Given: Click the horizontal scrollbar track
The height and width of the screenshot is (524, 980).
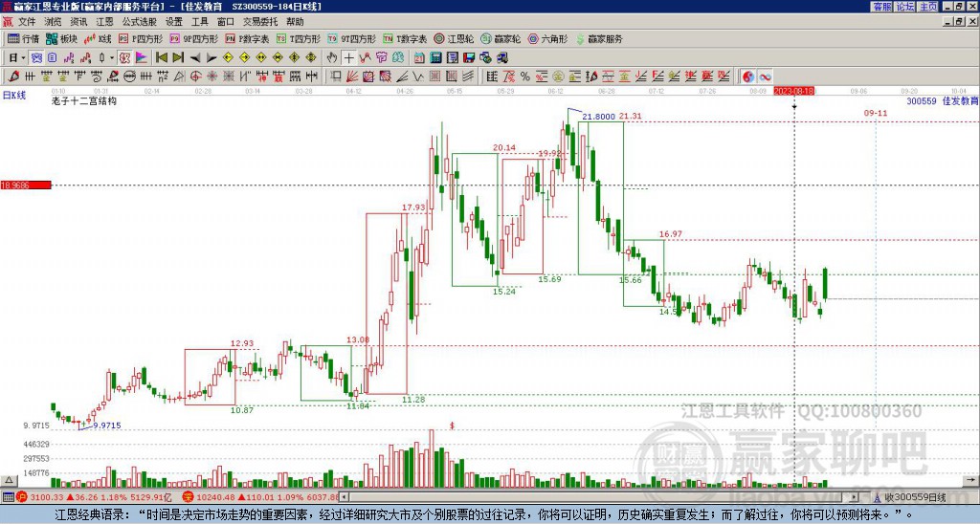Looking at the screenshot, I should (x=597, y=497).
